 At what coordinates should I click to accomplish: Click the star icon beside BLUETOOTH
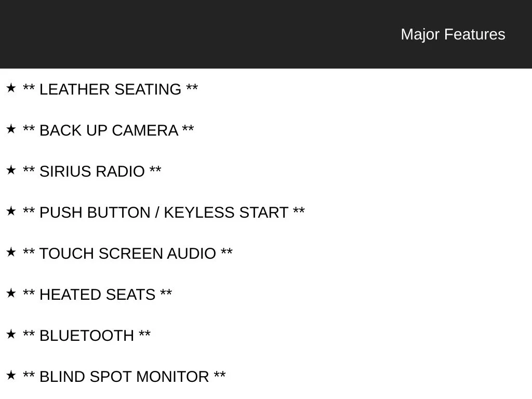(x=11, y=334)
